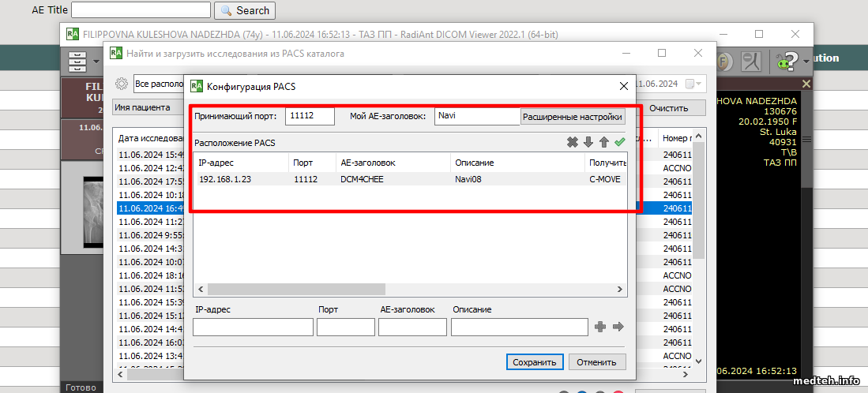Move selected PACS server up
This screenshot has width=868, height=393.
(603, 143)
